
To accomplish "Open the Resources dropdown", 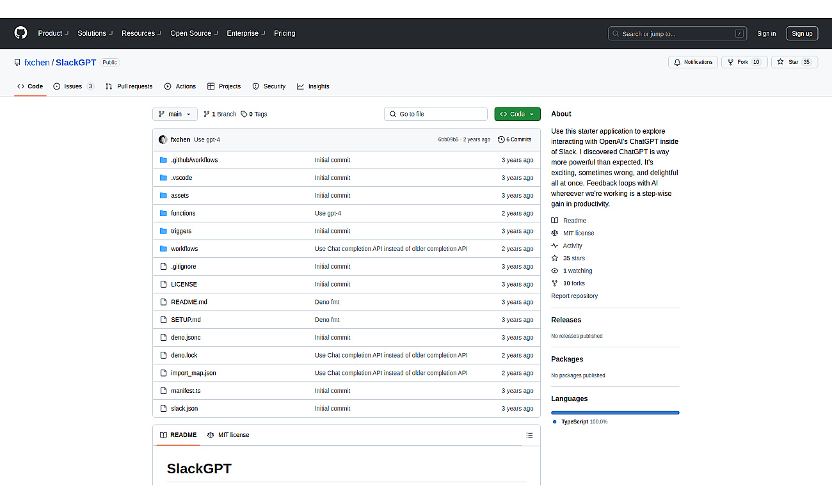I will pyautogui.click(x=141, y=33).
